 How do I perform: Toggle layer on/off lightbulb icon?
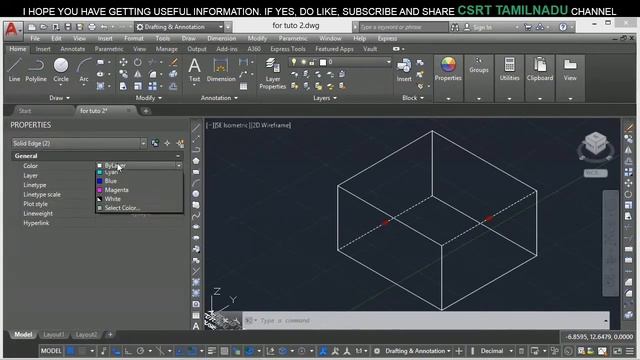tap(293, 62)
